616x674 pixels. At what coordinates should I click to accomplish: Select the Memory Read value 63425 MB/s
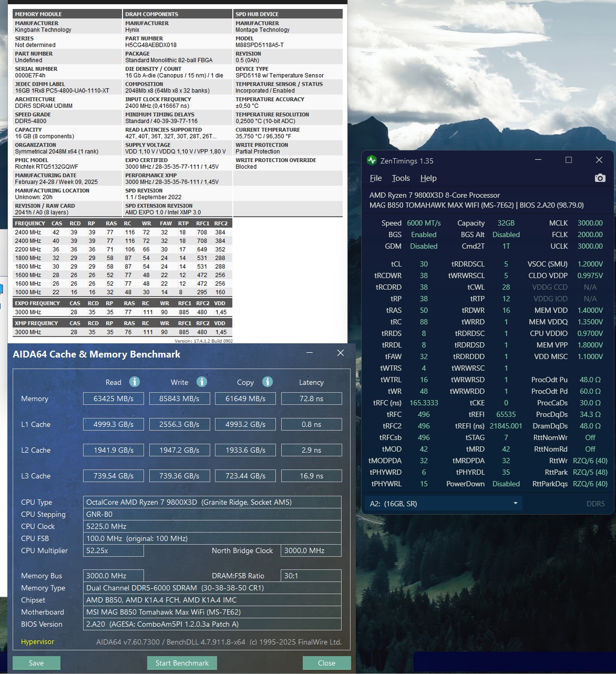(x=114, y=399)
